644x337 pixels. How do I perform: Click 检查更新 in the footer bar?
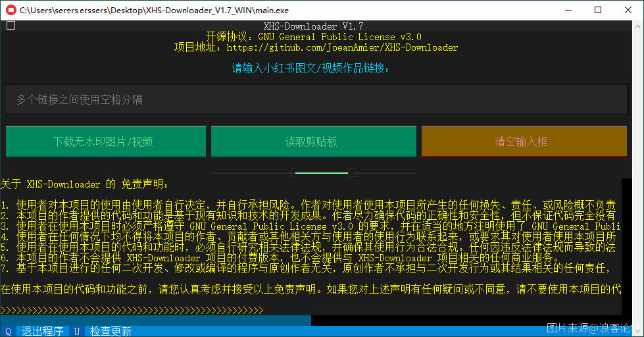click(111, 331)
